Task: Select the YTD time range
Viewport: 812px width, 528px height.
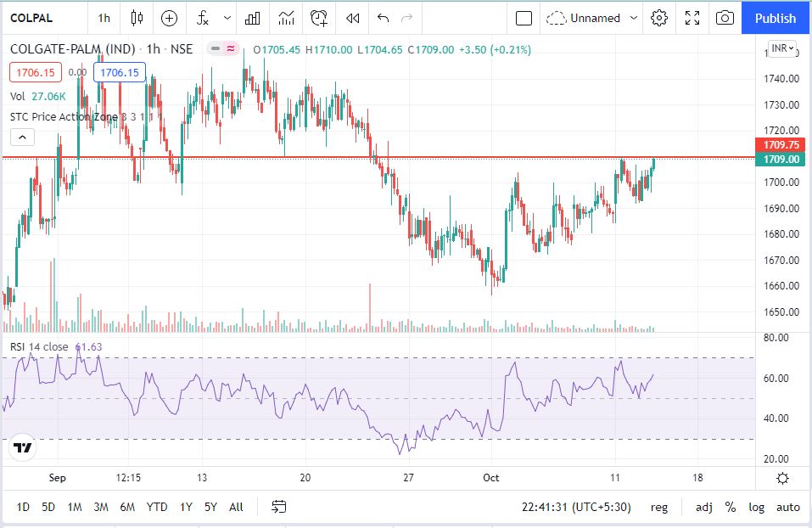Action: pyautogui.click(x=157, y=507)
